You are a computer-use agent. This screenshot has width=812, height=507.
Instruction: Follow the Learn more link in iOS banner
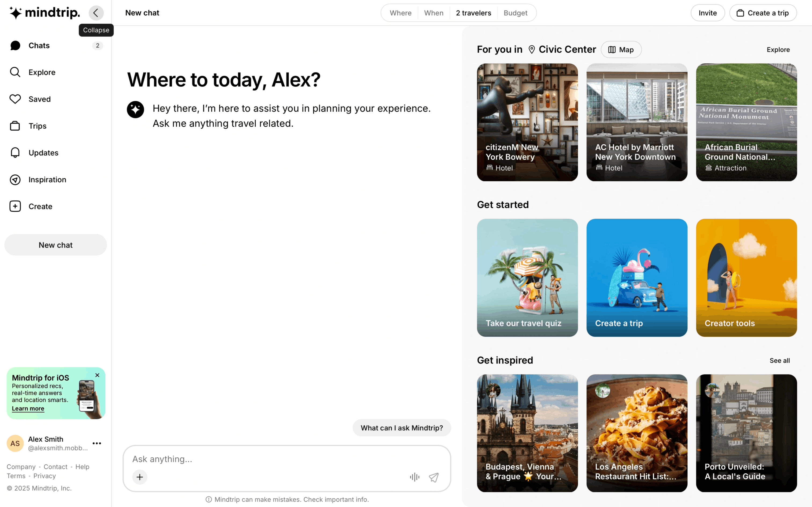pyautogui.click(x=28, y=408)
